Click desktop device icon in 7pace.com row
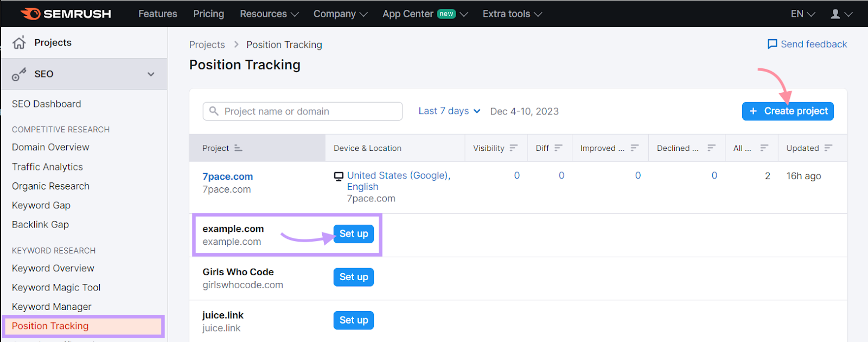Viewport: 868px width, 342px height. 339,176
